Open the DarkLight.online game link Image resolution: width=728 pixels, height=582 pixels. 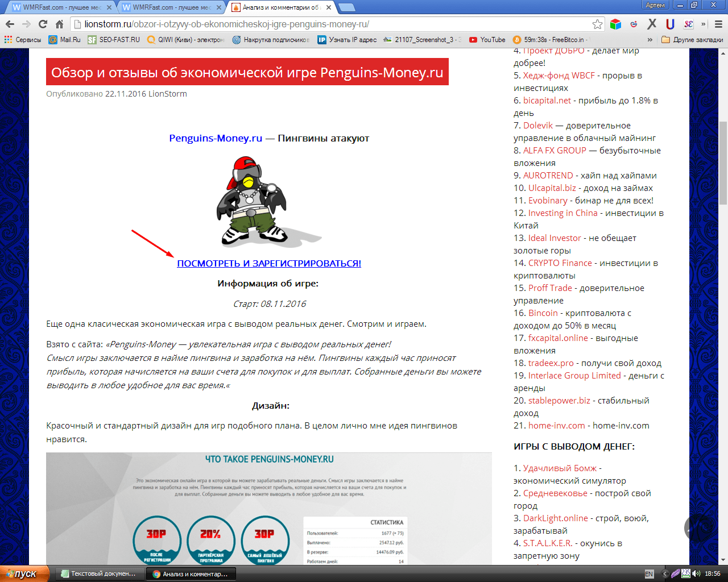556,518
